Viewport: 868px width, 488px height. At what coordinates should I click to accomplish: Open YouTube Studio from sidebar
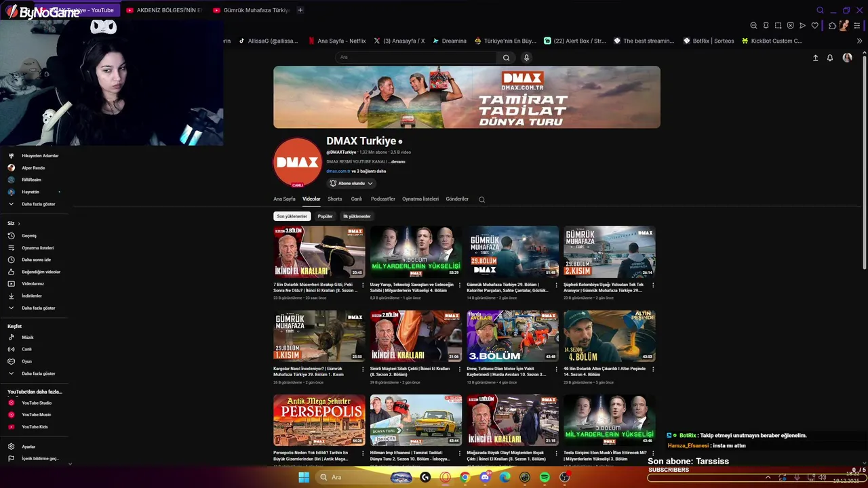coord(37,403)
